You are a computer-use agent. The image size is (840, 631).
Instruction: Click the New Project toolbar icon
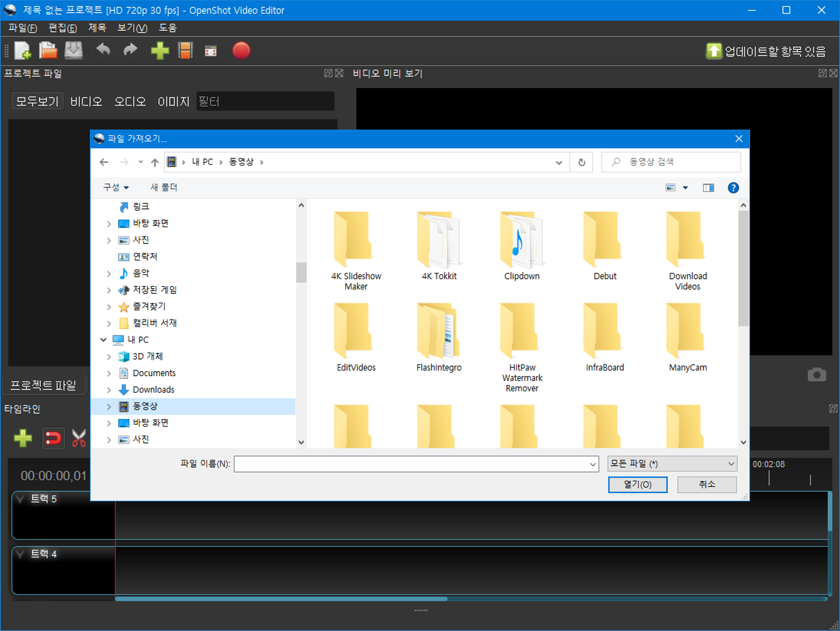click(x=23, y=50)
